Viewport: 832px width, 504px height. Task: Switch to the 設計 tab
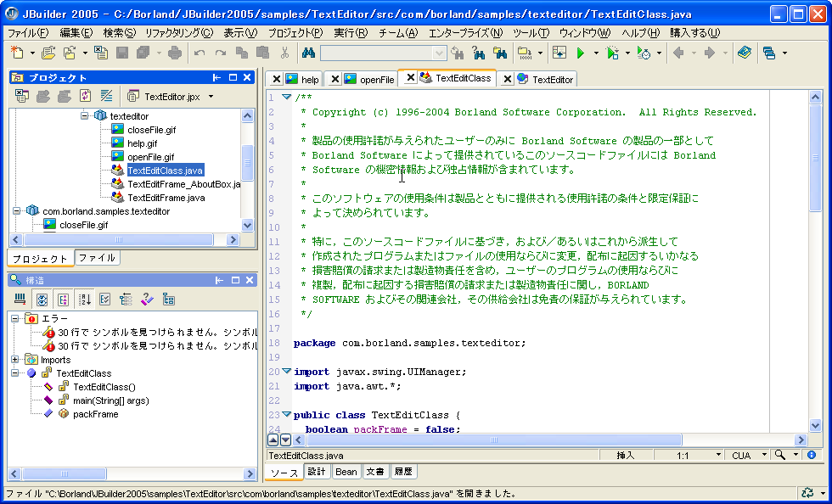(x=317, y=472)
